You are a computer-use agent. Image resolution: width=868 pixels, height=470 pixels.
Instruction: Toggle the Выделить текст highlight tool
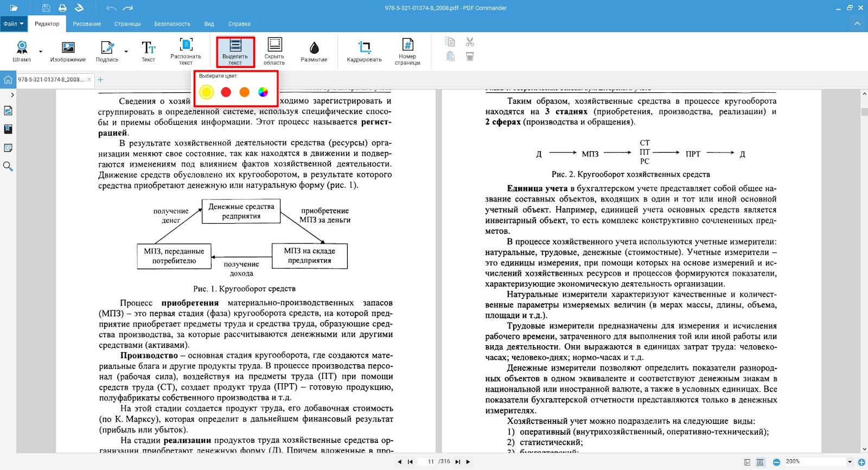coord(235,51)
